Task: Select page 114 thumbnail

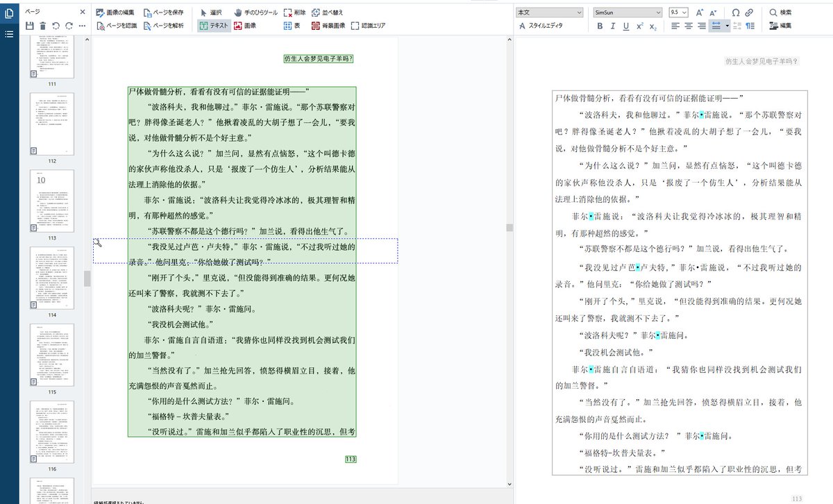Action: [x=52, y=278]
